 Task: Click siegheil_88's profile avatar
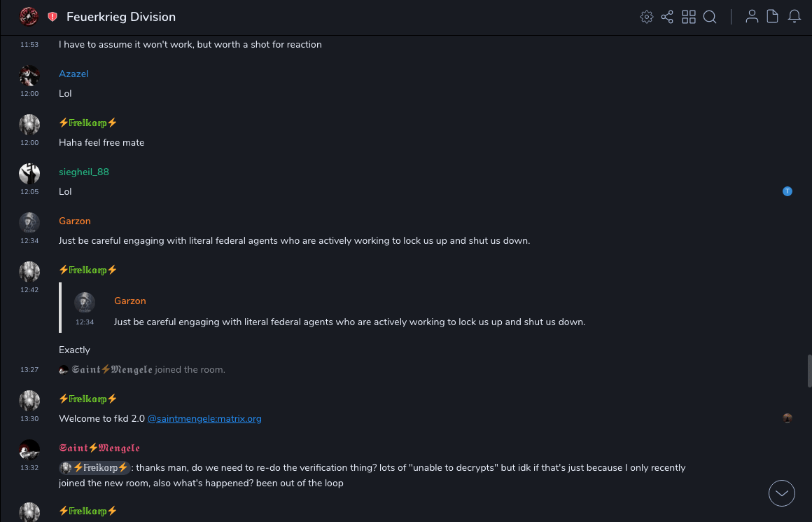(x=29, y=173)
